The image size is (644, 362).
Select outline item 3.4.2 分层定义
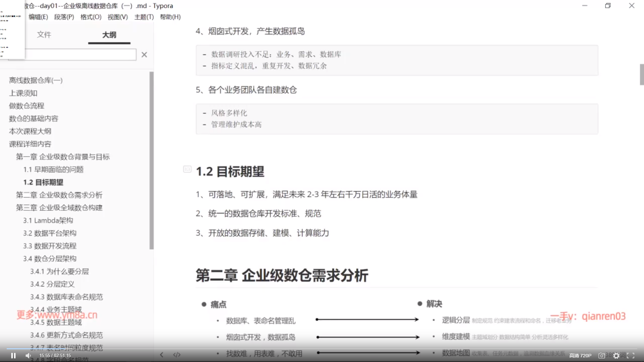52,284
